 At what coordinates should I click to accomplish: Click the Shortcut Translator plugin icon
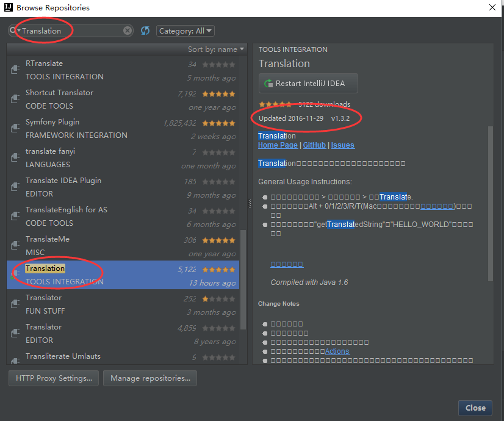coord(15,99)
